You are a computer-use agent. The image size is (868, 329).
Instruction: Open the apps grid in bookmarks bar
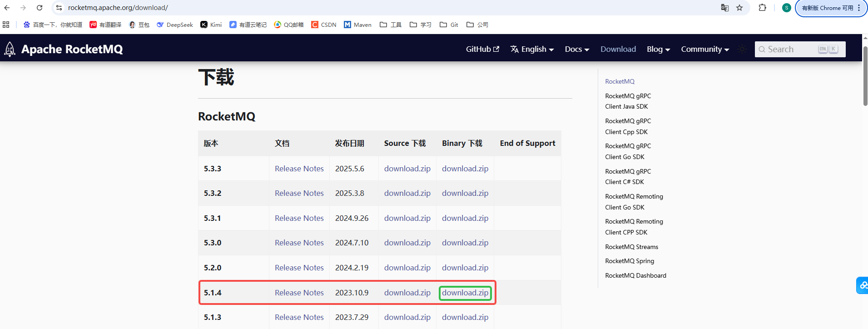tap(6, 25)
